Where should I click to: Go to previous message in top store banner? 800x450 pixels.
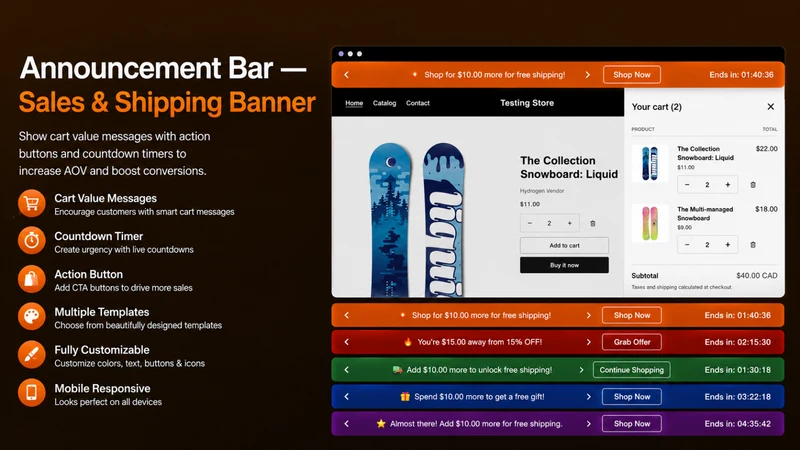click(347, 74)
